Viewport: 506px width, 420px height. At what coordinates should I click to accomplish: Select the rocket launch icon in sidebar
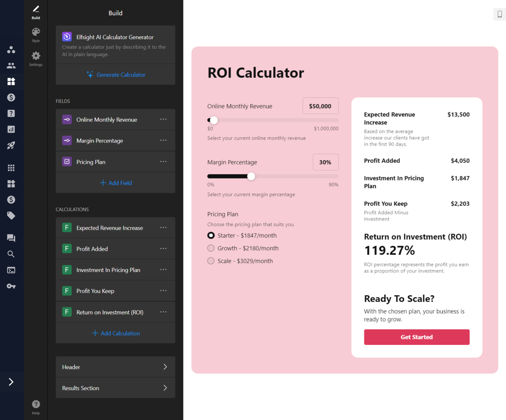11,145
